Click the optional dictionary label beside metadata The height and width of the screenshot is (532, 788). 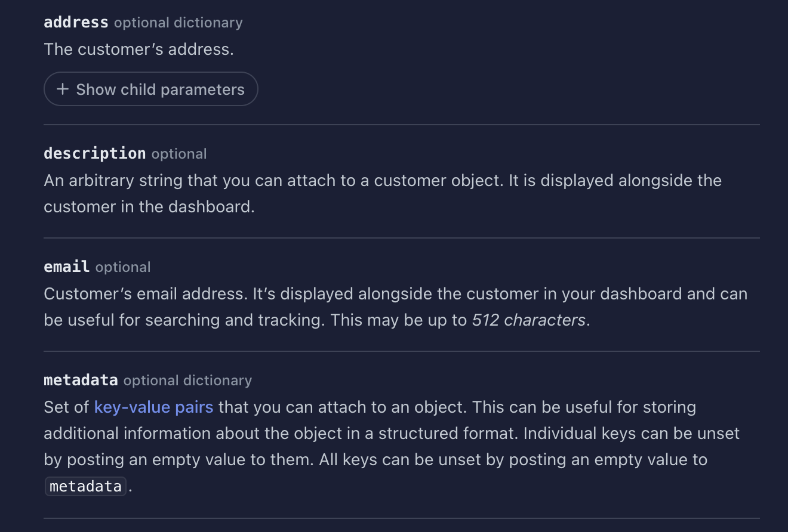[x=187, y=381]
